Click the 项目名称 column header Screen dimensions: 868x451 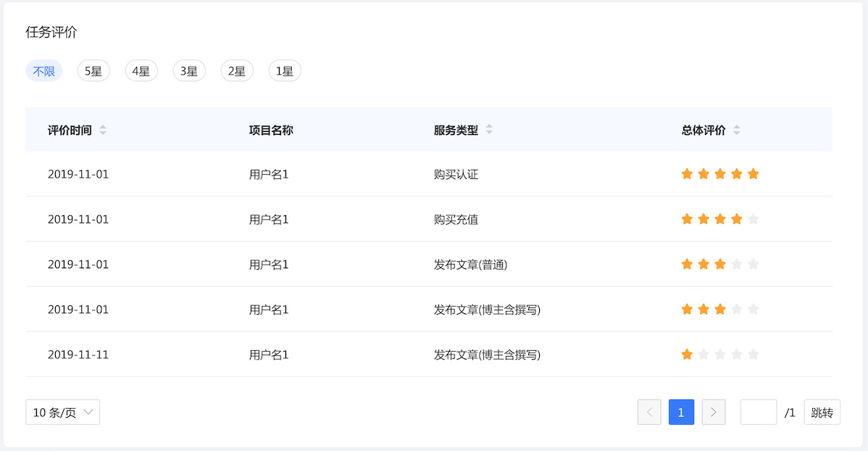coord(271,131)
